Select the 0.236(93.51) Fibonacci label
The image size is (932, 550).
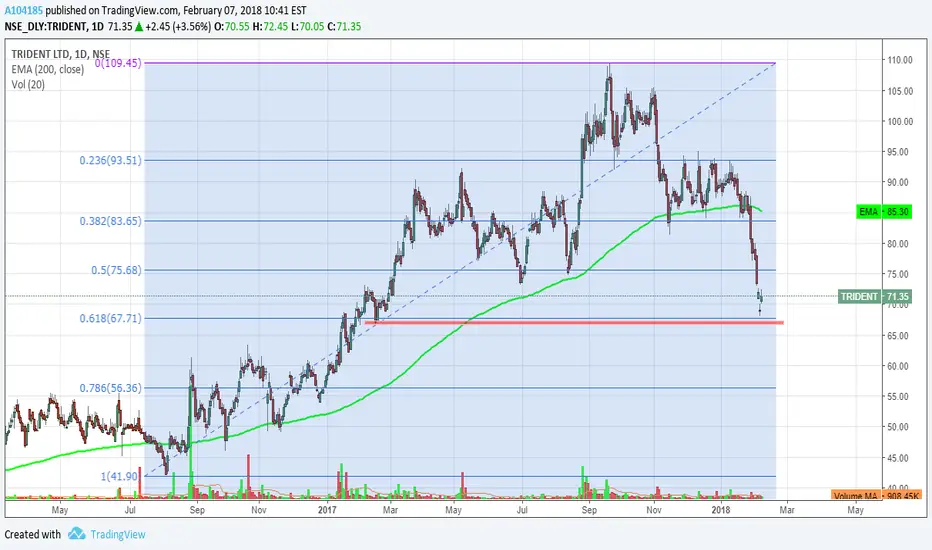111,160
